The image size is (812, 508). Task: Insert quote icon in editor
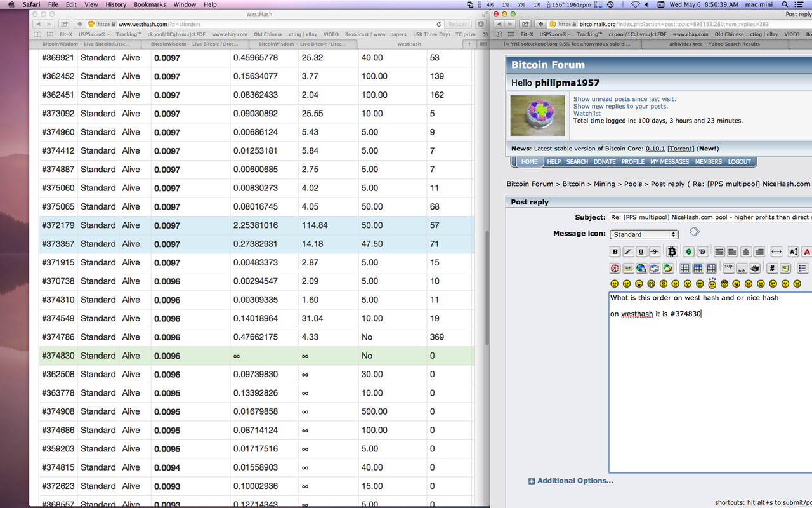coord(785,268)
